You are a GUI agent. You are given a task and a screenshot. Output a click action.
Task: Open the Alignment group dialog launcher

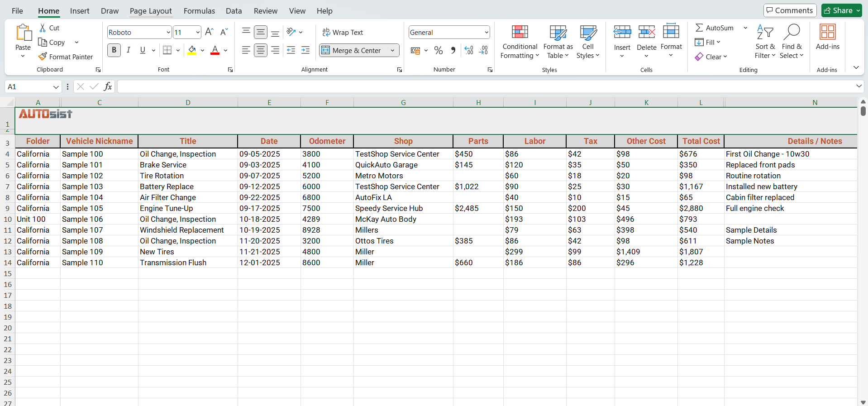click(400, 70)
